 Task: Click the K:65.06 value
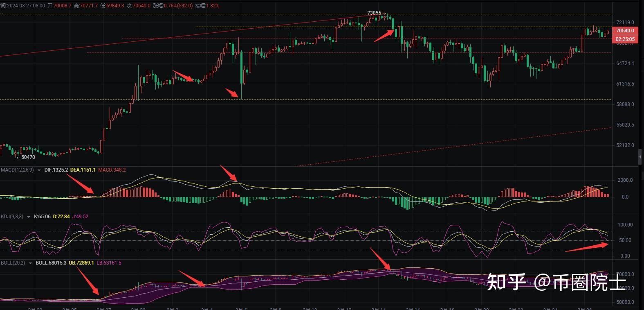tap(42, 217)
